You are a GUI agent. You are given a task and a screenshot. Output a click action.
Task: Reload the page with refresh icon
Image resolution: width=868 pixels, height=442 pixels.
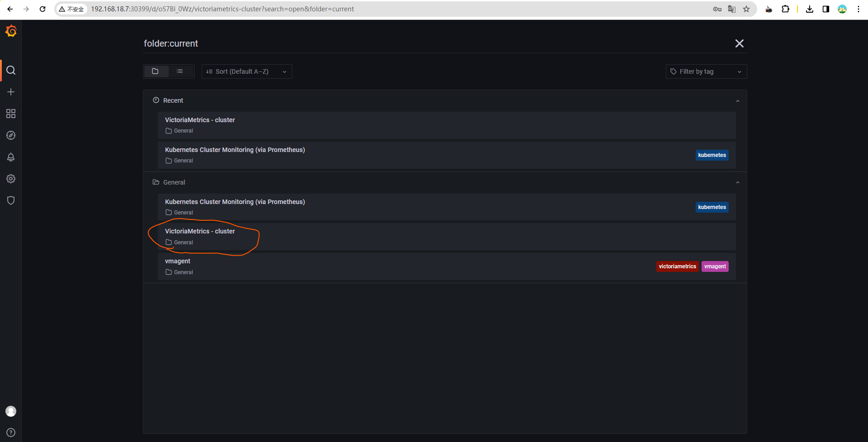click(43, 9)
